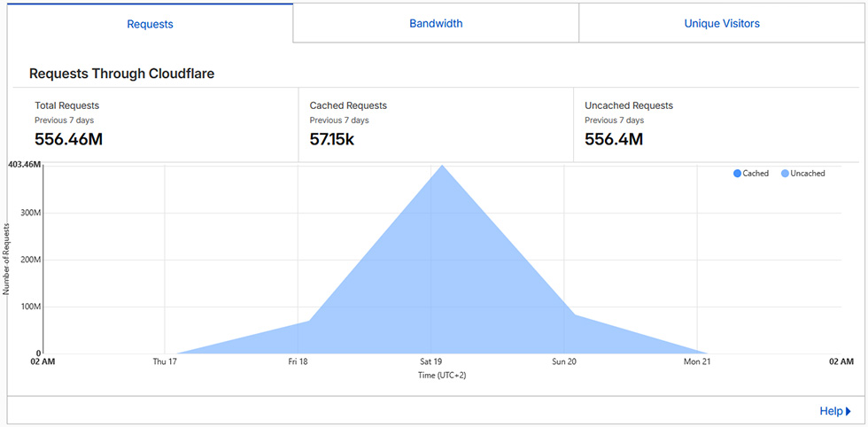Click Previous 7 days under Uncached Requests
Image resolution: width=868 pixels, height=427 pixels.
(x=615, y=120)
